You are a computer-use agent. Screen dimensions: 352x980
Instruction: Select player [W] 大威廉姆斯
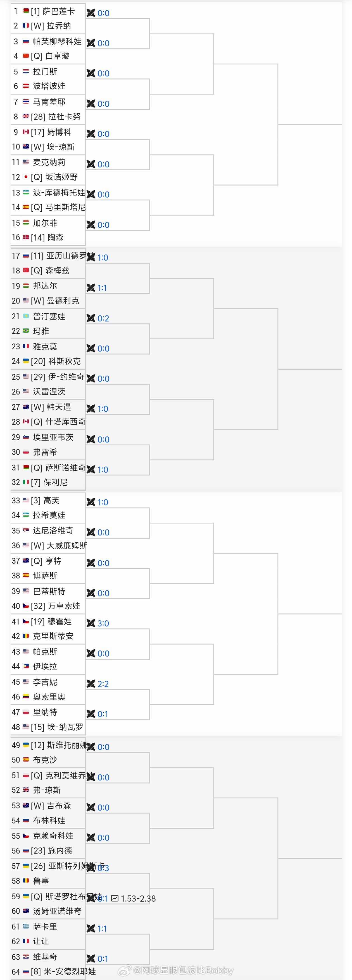(x=59, y=546)
